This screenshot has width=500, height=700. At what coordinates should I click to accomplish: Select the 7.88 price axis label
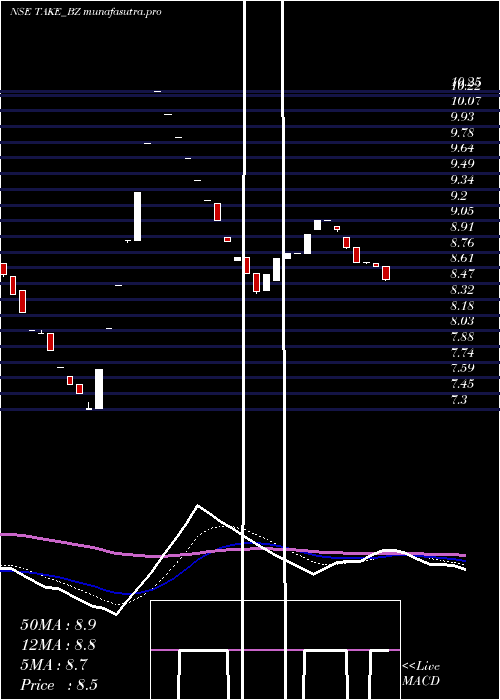(x=462, y=337)
